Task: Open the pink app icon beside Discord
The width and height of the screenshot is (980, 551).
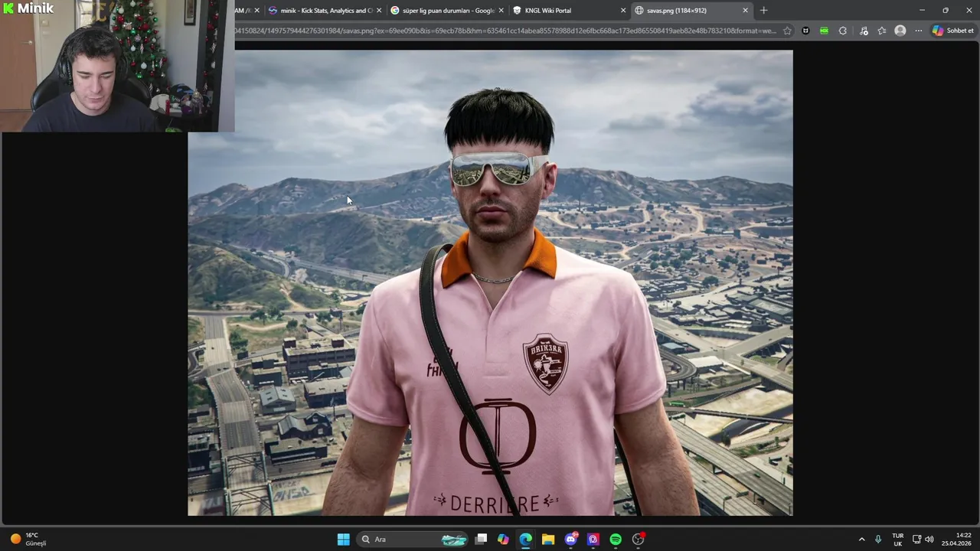Action: coord(593,540)
